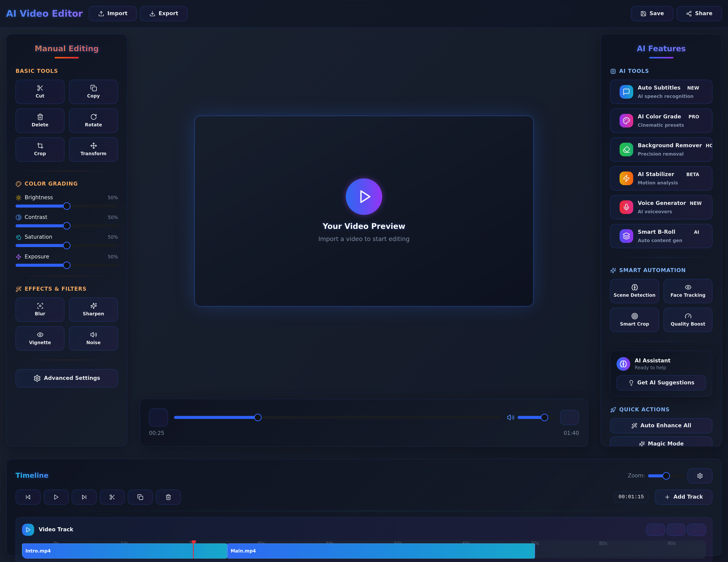The image size is (728, 562).
Task: Click the Crop tool button
Action: click(x=40, y=150)
